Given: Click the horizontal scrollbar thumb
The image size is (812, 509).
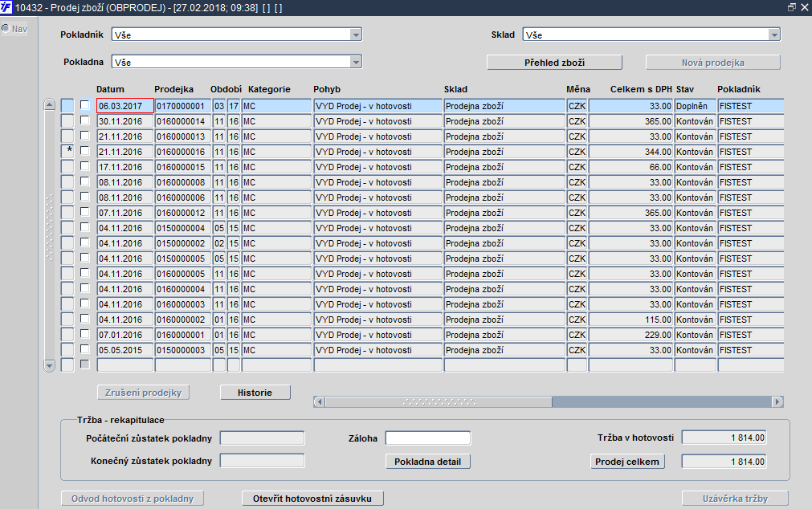Looking at the screenshot, I should click(439, 401).
